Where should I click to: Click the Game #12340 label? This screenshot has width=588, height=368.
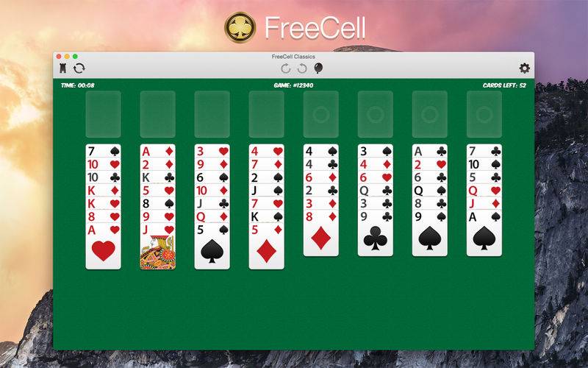(x=293, y=85)
